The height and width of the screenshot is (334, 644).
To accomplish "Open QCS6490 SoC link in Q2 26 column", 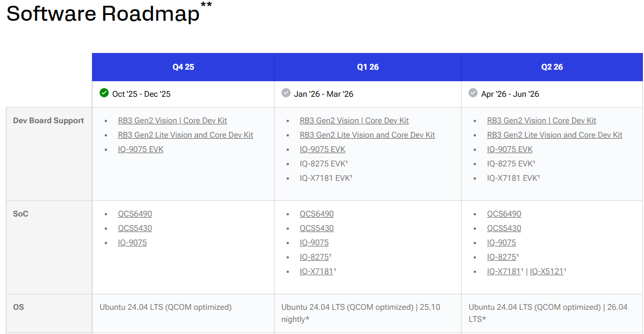I will (504, 214).
